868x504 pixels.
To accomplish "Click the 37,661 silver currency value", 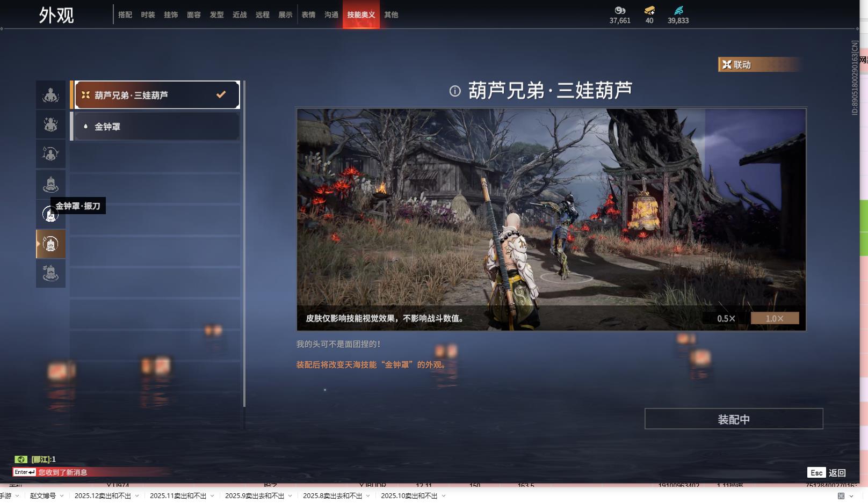I will (620, 20).
